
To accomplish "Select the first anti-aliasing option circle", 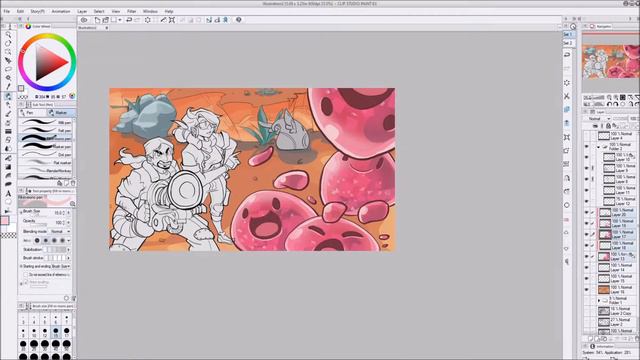I will click(x=37, y=240).
